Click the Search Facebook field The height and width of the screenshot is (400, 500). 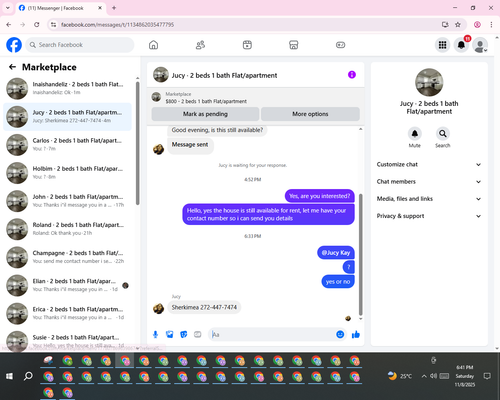tap(80, 45)
